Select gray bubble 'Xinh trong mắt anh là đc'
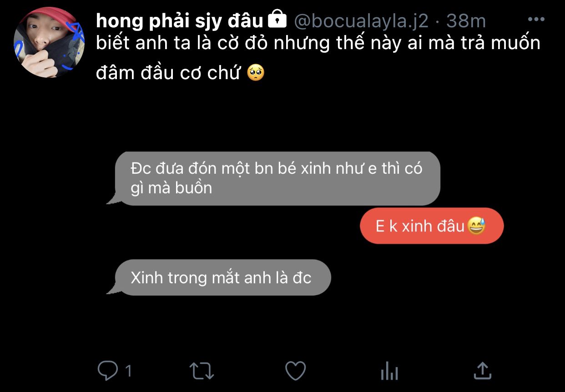This screenshot has height=392, width=565. (218, 277)
